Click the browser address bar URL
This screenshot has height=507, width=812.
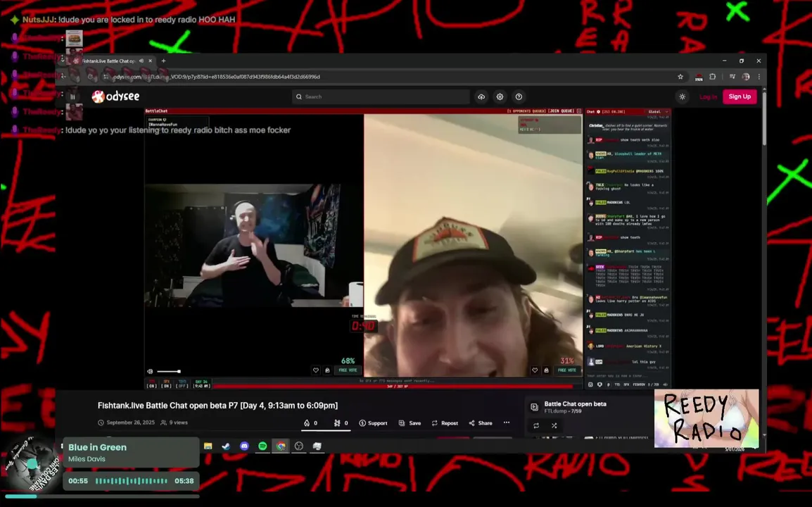pyautogui.click(x=217, y=77)
